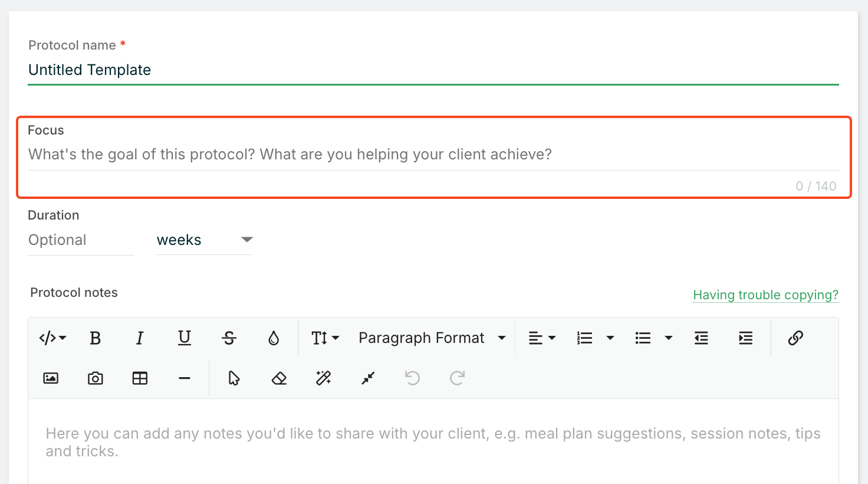
Task: Apply strikethrough formatting
Action: point(229,338)
